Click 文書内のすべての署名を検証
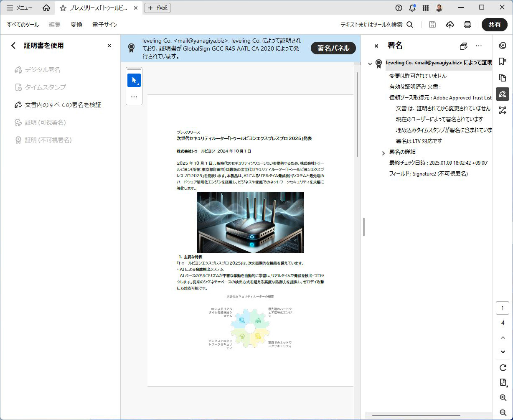Viewport: 513px width, 420px height. pyautogui.click(x=58, y=105)
